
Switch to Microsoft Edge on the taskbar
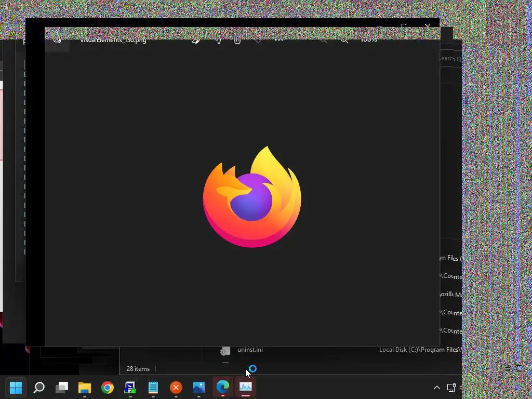(x=222, y=387)
